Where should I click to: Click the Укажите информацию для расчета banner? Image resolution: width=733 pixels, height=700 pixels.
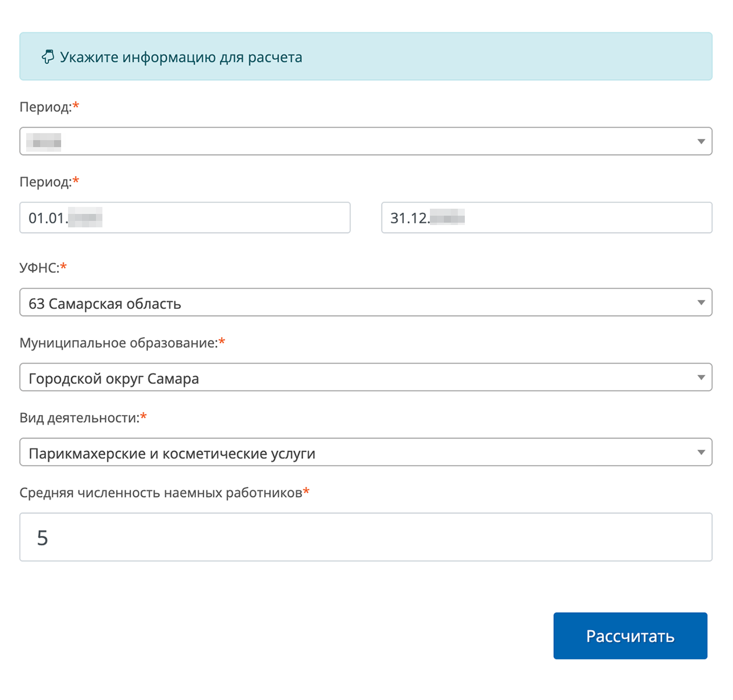(366, 57)
